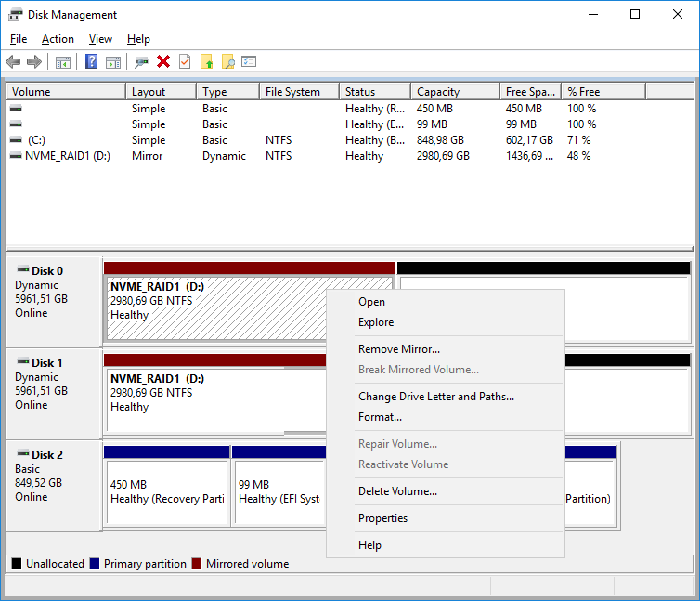Choose Format... in the context menu
The width and height of the screenshot is (700, 601).
[446, 417]
